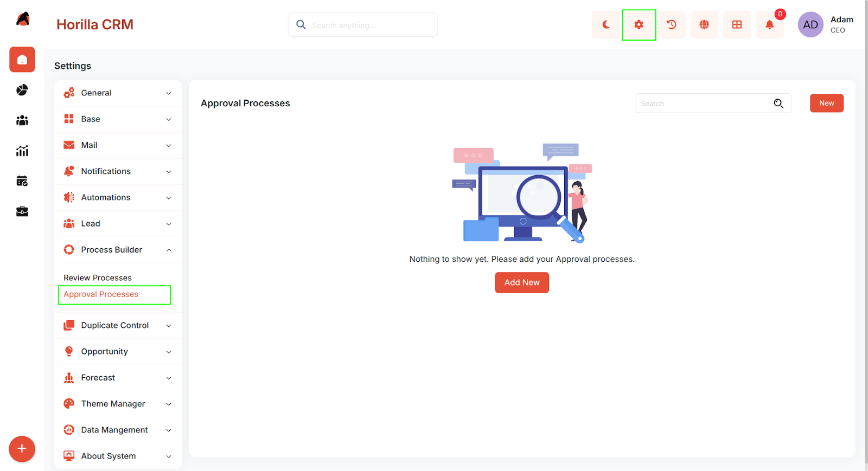This screenshot has height=471, width=868.
Task: Open the bar chart analytics sidebar icon
Action: click(22, 151)
